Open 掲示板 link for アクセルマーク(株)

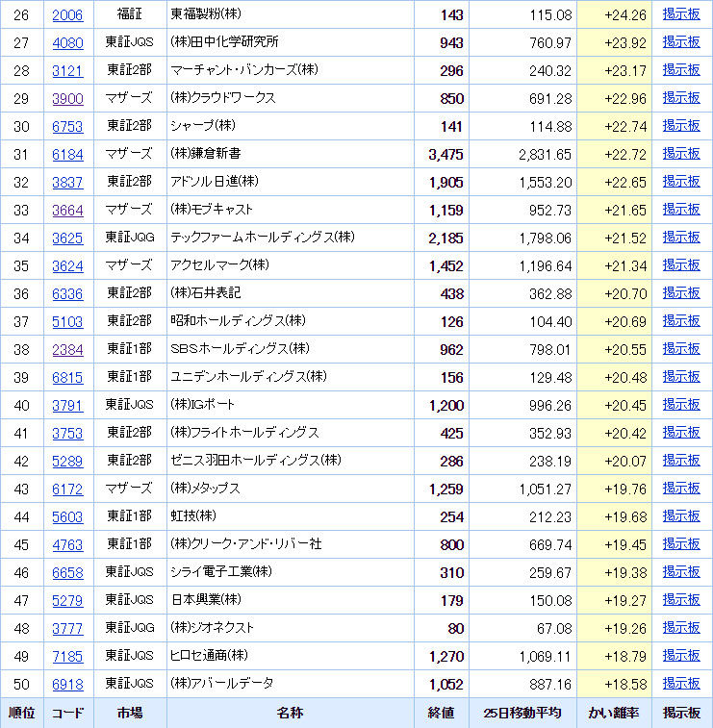(681, 265)
